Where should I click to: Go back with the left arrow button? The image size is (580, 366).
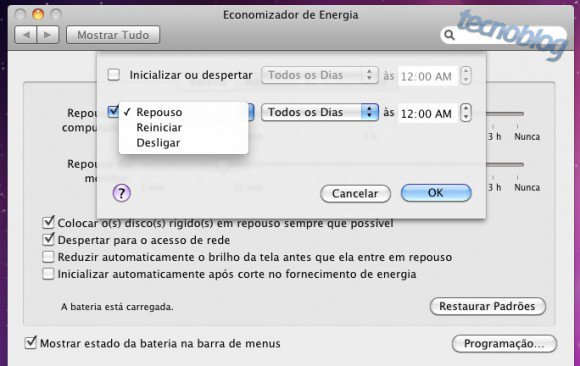[x=26, y=35]
